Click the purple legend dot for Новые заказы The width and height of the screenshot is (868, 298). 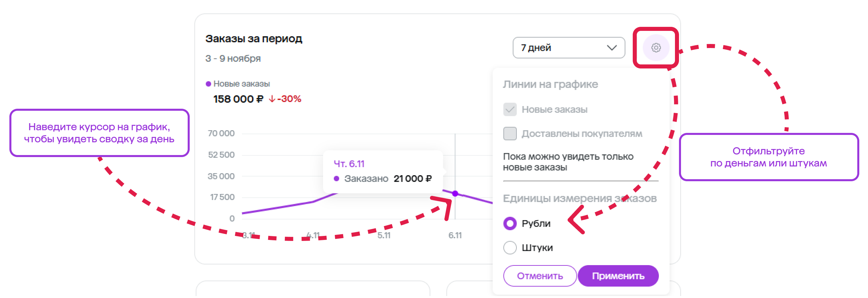208,84
